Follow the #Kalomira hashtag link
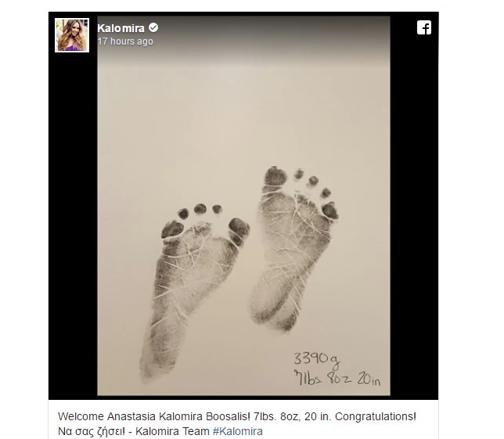Screen dimensions: 504x439 tap(238, 431)
